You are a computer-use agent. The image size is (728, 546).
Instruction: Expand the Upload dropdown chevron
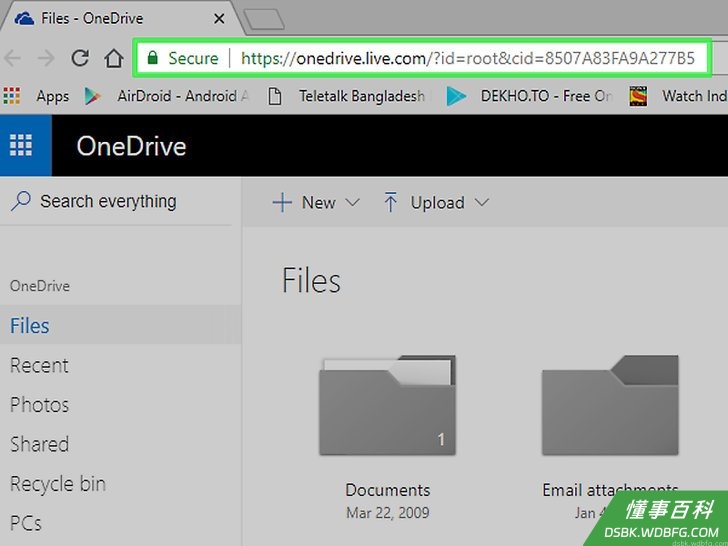click(x=482, y=202)
